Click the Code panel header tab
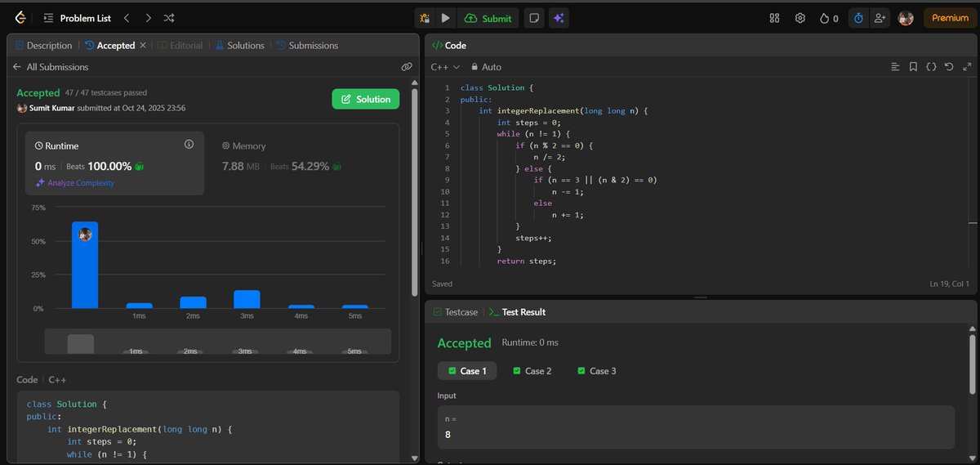Viewport: 980px width, 465px height. tap(448, 46)
